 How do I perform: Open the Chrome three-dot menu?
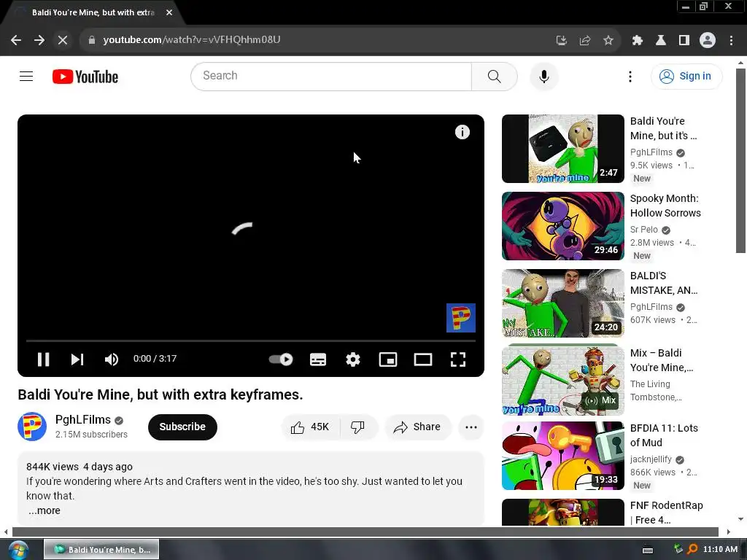click(x=731, y=41)
